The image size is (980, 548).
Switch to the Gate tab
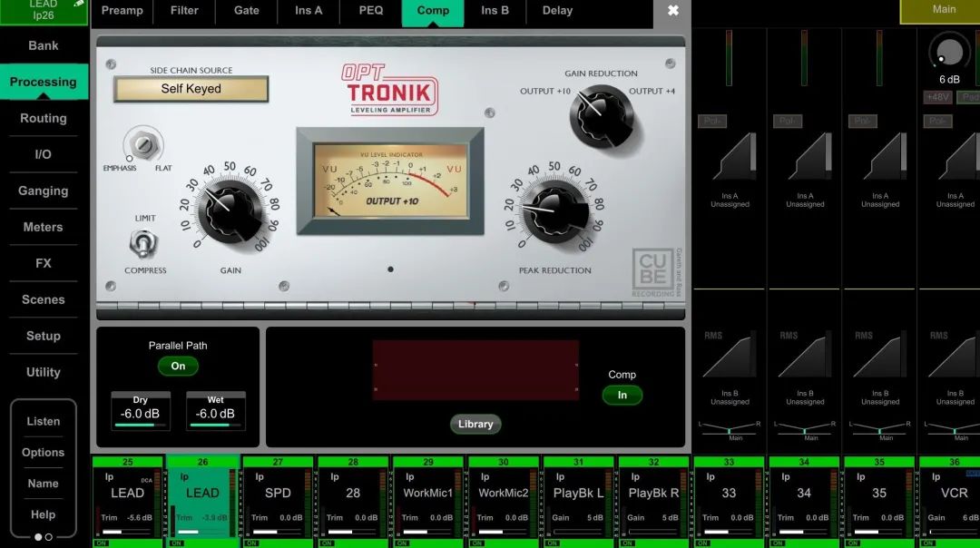pos(246,11)
